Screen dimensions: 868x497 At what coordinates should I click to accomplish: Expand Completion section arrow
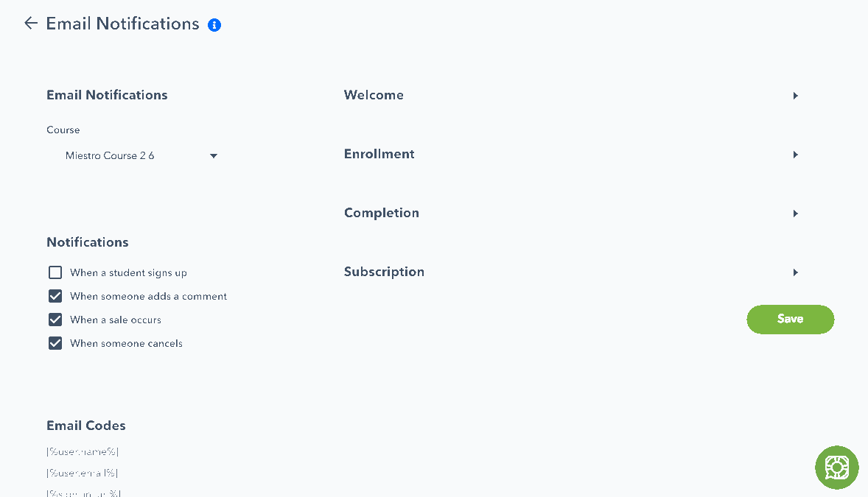coord(796,214)
